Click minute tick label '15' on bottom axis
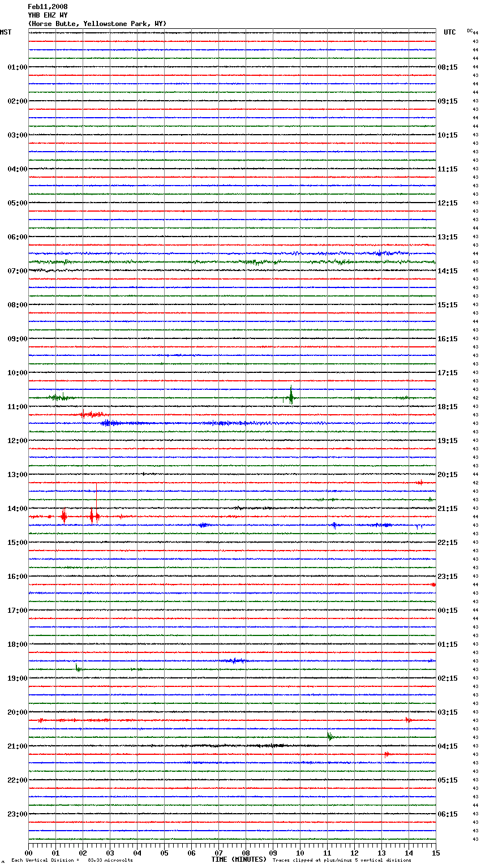 coord(436,853)
